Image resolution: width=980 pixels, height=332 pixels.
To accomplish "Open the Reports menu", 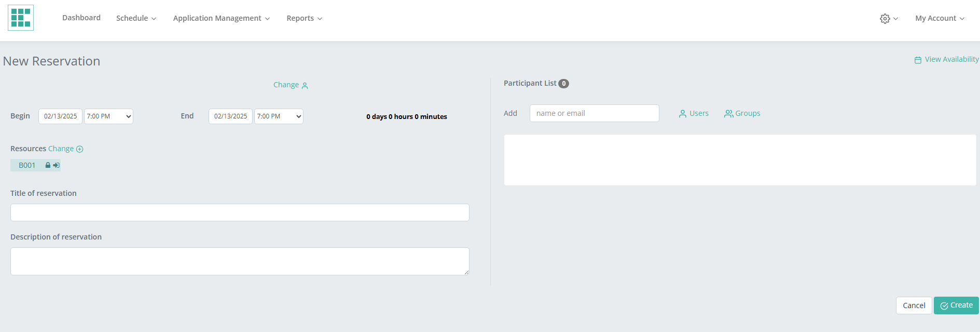I will [x=304, y=18].
